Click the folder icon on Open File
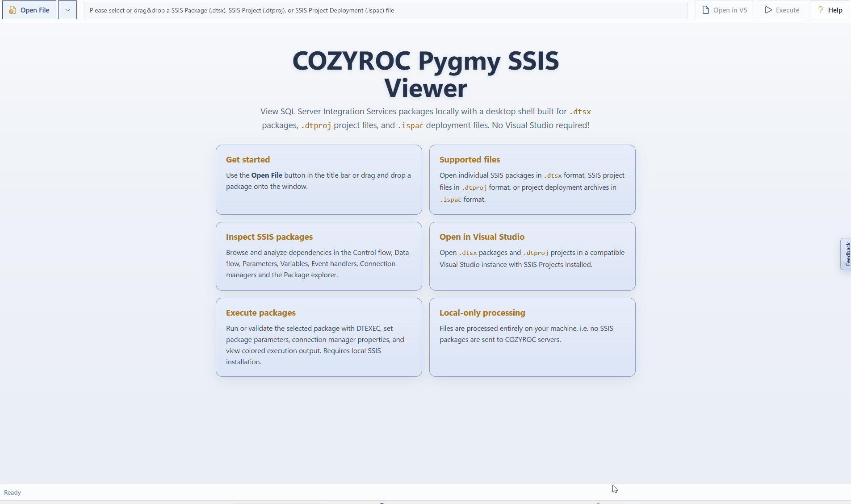851x504 pixels. pyautogui.click(x=13, y=10)
